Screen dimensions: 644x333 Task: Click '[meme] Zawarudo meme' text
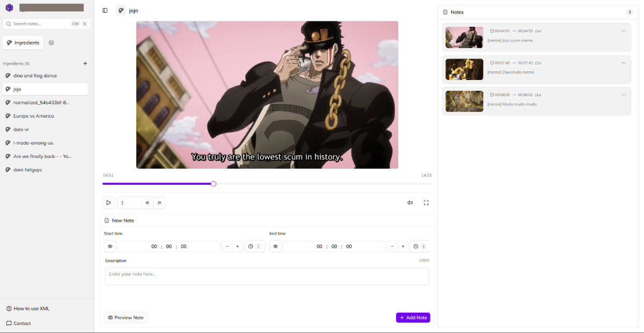(x=510, y=72)
